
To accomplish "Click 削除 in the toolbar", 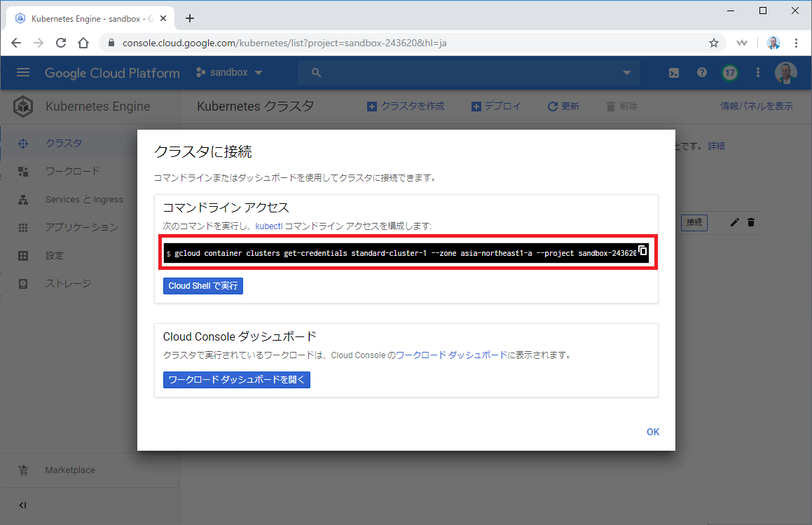I will pos(621,107).
